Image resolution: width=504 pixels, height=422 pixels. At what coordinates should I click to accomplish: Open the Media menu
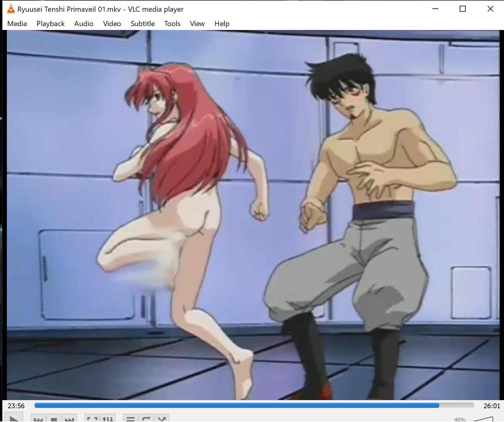click(17, 24)
